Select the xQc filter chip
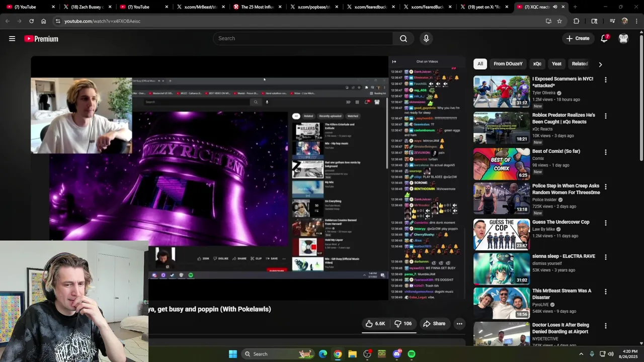The image size is (644, 362). 537,64
